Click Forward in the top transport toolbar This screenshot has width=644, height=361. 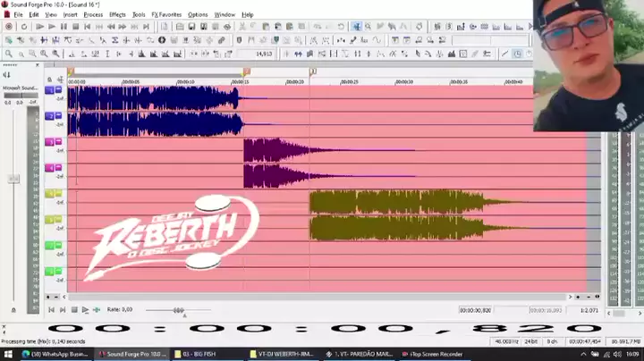tap(123, 27)
